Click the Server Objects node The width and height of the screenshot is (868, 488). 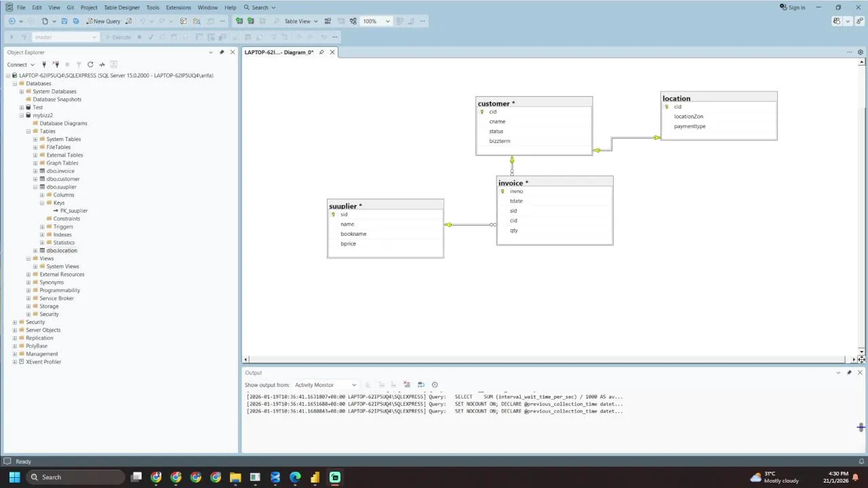click(x=43, y=330)
